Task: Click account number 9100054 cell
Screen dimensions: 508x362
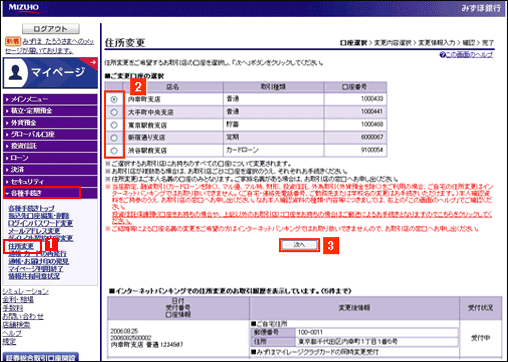Action: [x=355, y=150]
